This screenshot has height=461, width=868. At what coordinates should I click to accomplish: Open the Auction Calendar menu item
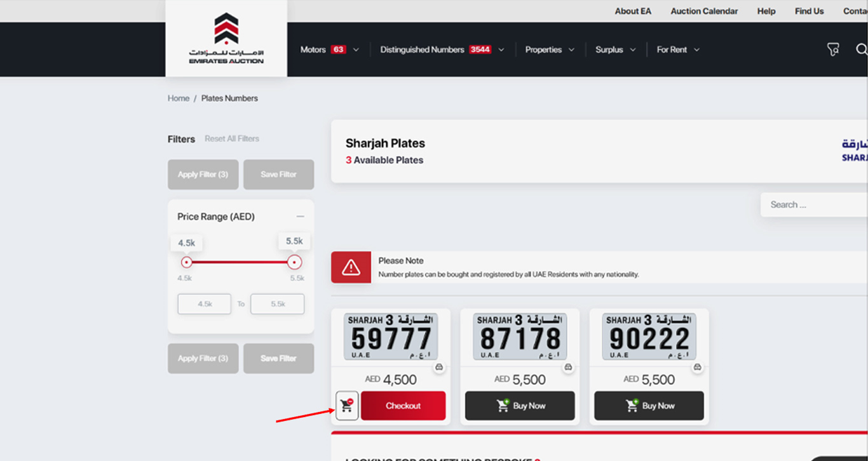pyautogui.click(x=703, y=11)
